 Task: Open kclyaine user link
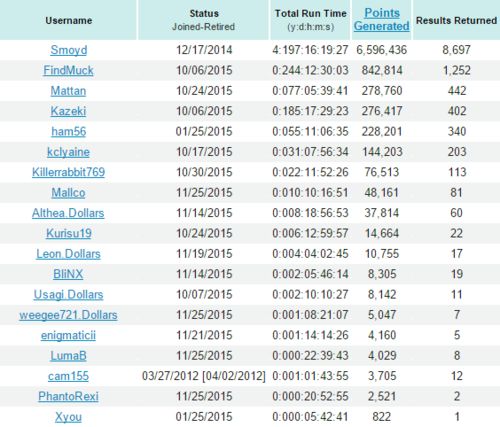click(x=68, y=152)
